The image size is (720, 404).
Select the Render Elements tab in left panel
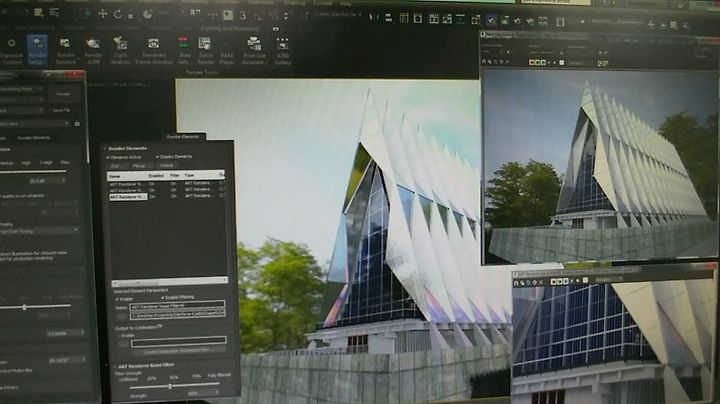(x=33, y=138)
